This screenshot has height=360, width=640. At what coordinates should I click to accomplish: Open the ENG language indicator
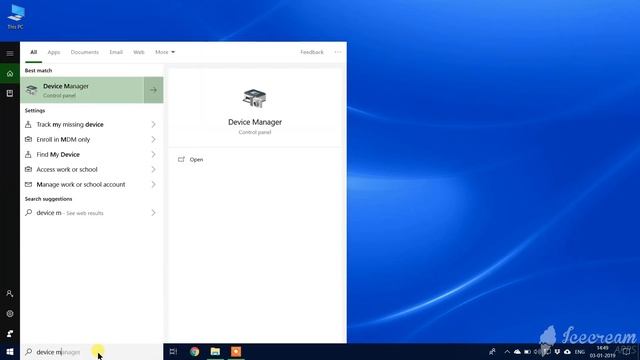tap(580, 352)
